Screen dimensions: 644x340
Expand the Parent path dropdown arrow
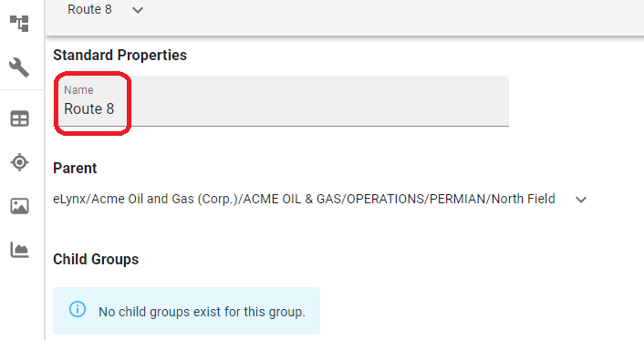581,200
